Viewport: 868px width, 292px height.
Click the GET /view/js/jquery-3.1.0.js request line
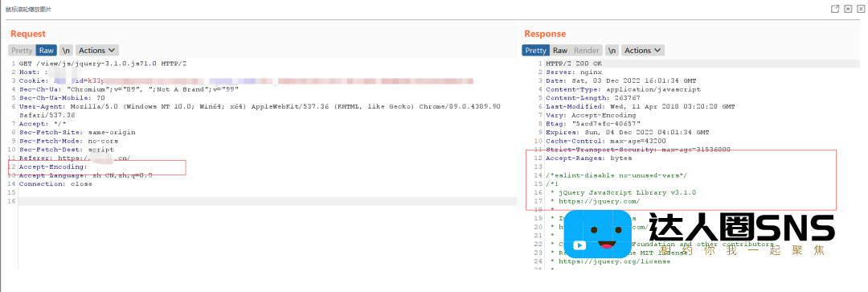click(x=103, y=64)
